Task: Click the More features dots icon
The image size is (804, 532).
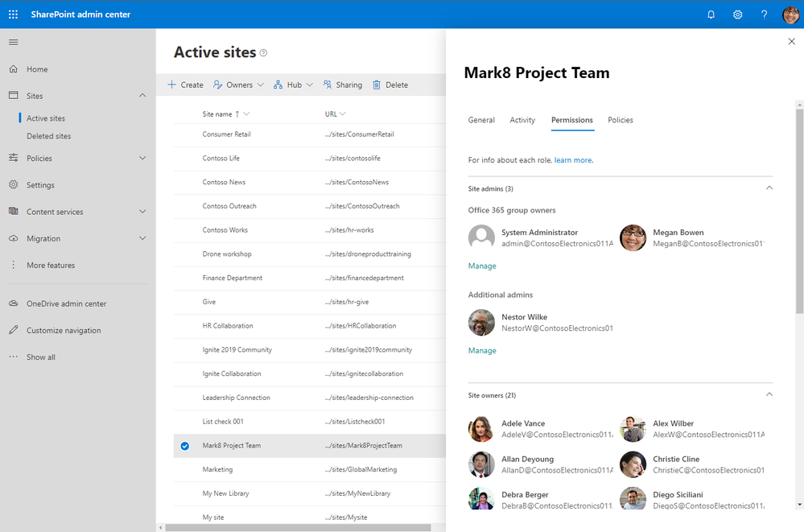Action: pos(14,265)
